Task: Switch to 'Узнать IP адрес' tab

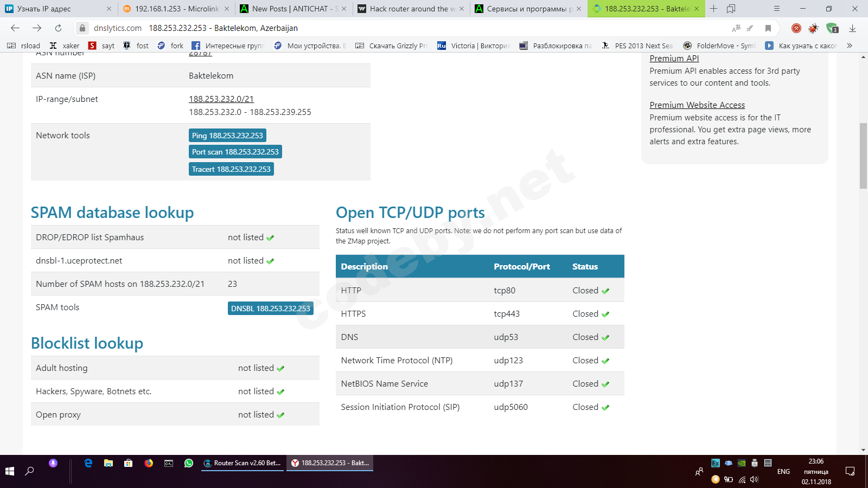Action: [x=59, y=9]
